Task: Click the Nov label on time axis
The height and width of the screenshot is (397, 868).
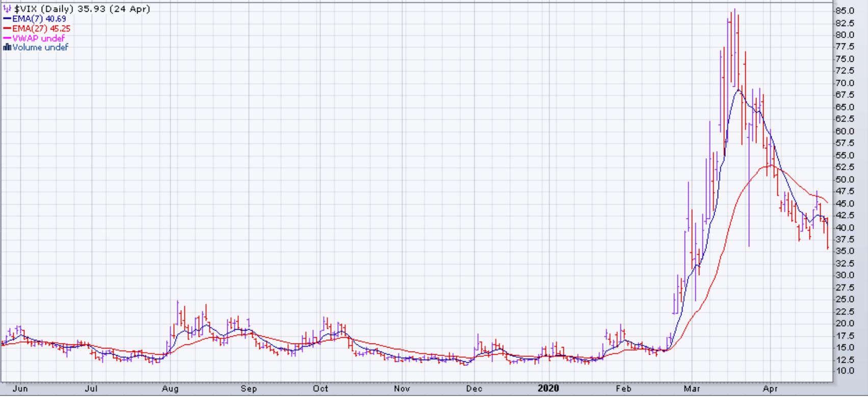Action: 402,389
